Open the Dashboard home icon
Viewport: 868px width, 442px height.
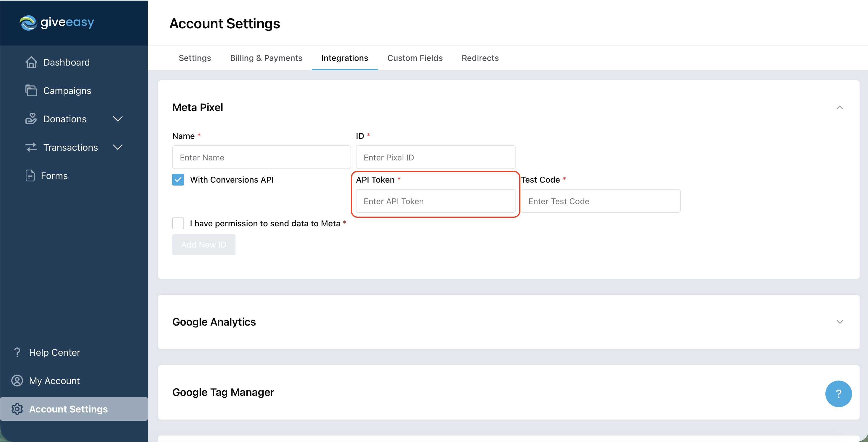pos(31,62)
